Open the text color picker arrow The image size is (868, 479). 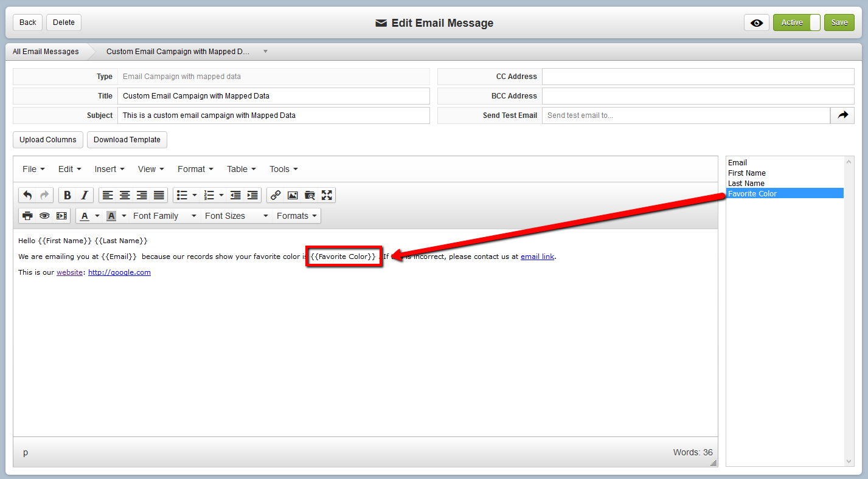[97, 216]
